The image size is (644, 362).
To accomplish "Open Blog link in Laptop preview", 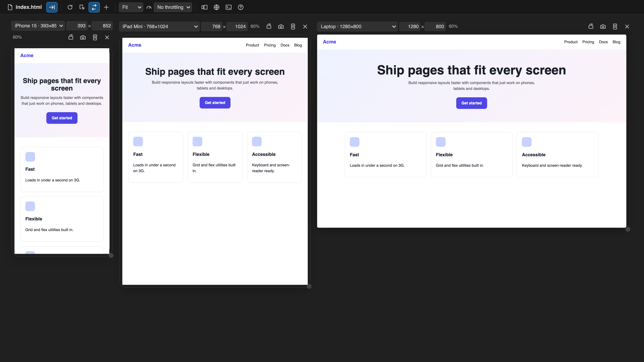I will tap(616, 42).
